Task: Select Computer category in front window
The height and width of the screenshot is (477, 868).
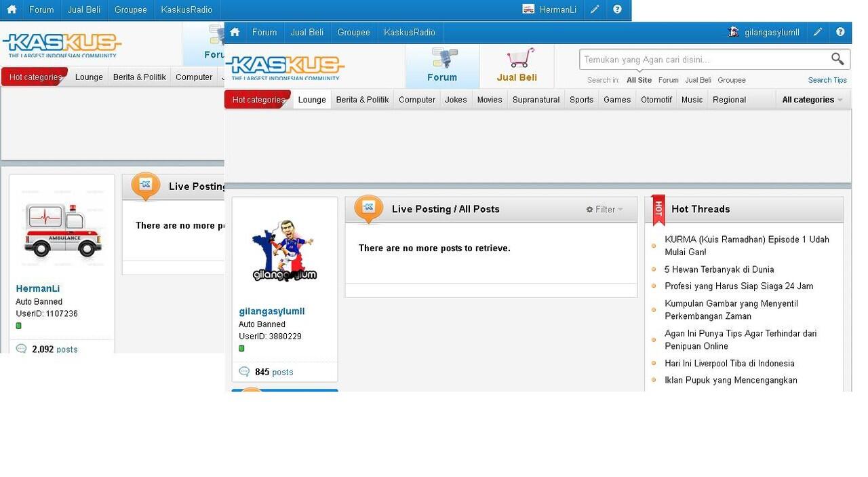Action: (417, 100)
